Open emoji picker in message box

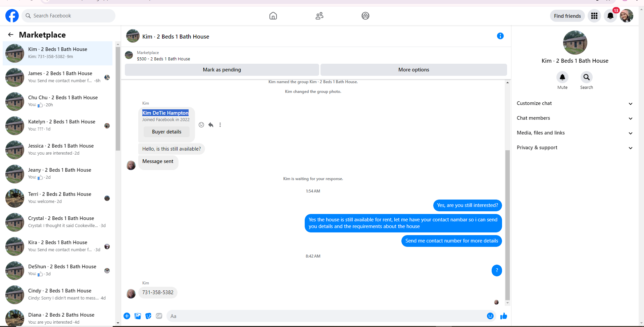490,316
